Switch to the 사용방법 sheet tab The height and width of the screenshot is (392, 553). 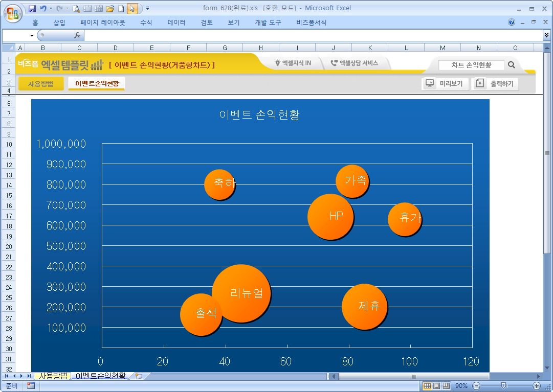click(x=53, y=376)
